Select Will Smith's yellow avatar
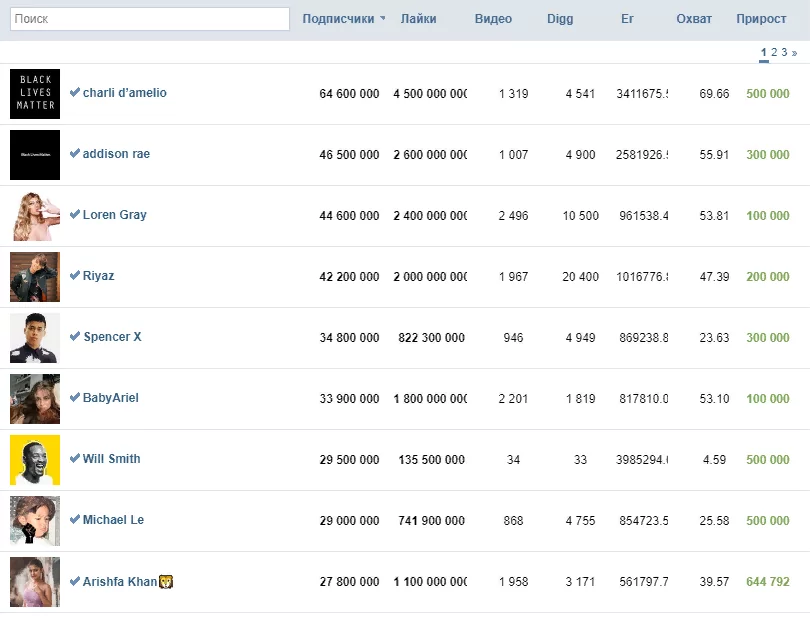This screenshot has width=810, height=617. (35, 460)
